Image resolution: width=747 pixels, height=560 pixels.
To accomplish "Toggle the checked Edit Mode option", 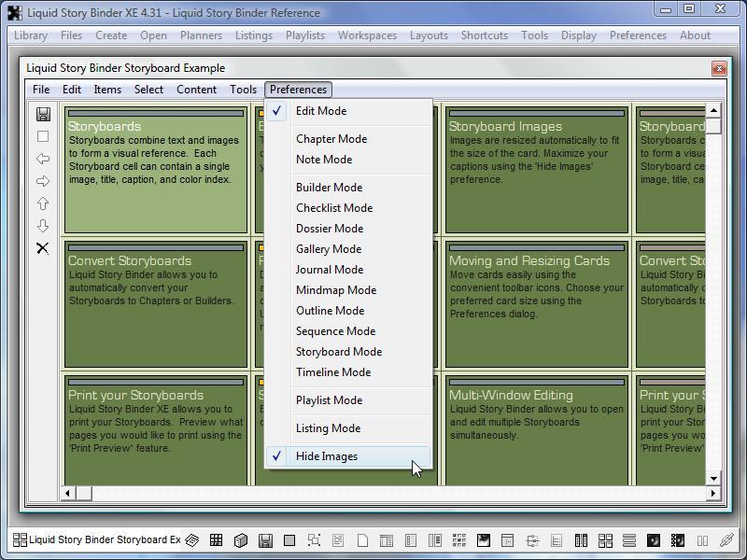I will coord(320,111).
